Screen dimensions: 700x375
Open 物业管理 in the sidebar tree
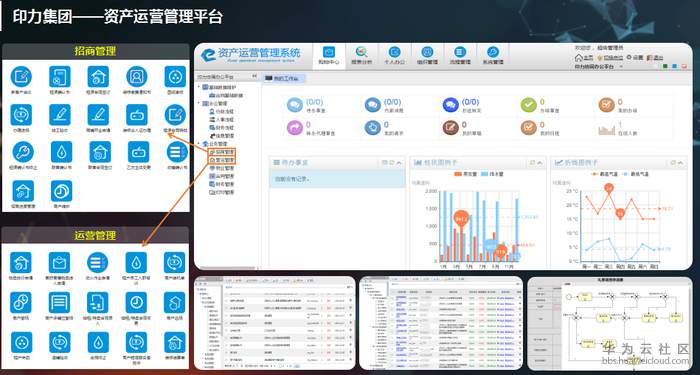[x=222, y=168]
